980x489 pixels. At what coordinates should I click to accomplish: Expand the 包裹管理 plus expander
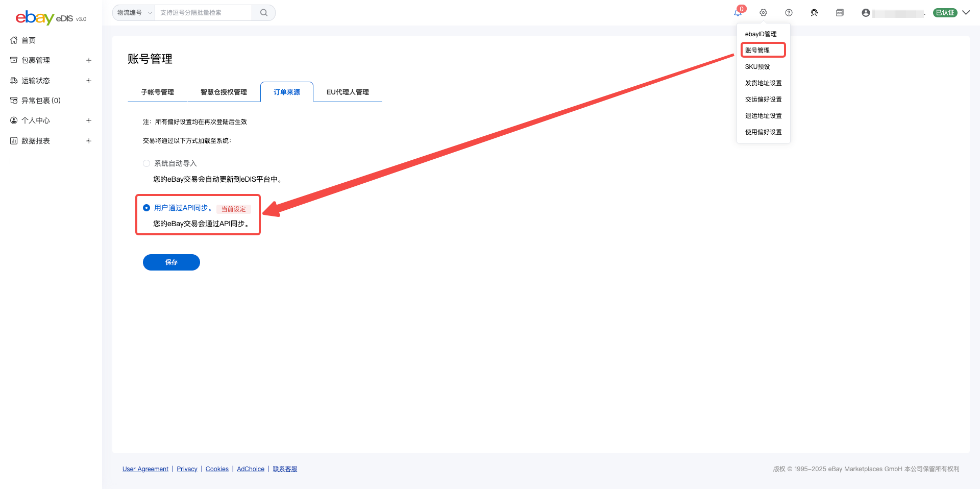(89, 60)
